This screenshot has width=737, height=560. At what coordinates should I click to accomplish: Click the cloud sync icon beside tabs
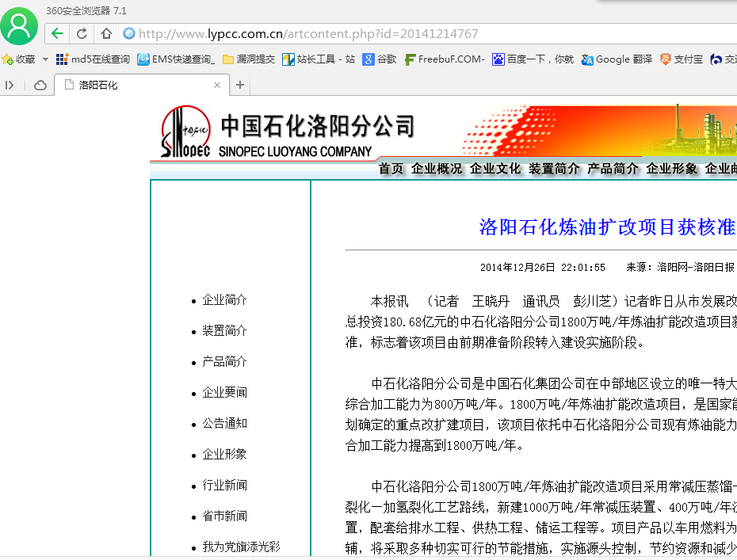[x=40, y=85]
